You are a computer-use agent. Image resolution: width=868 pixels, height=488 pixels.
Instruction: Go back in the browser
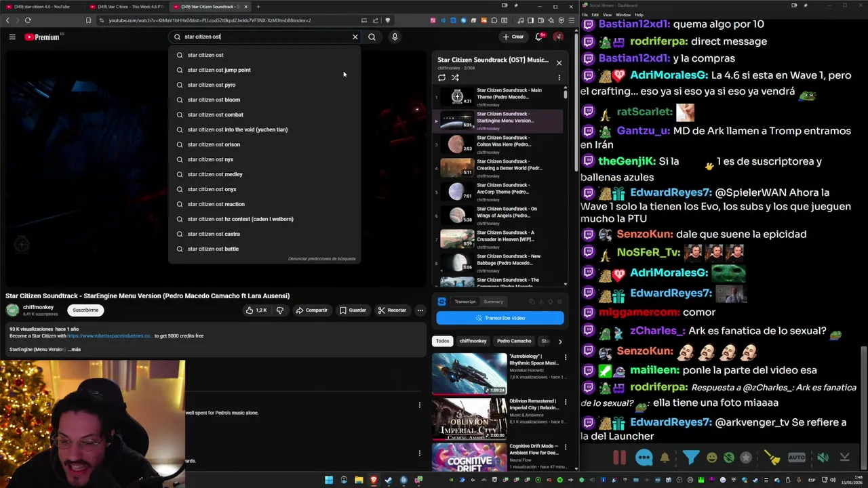click(7, 20)
